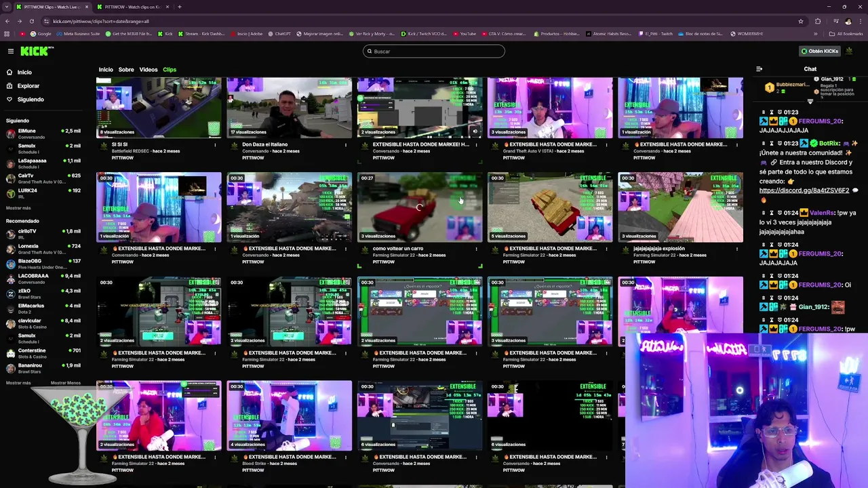Open YouTube bookmark
The width and height of the screenshot is (868, 488).
(465, 33)
